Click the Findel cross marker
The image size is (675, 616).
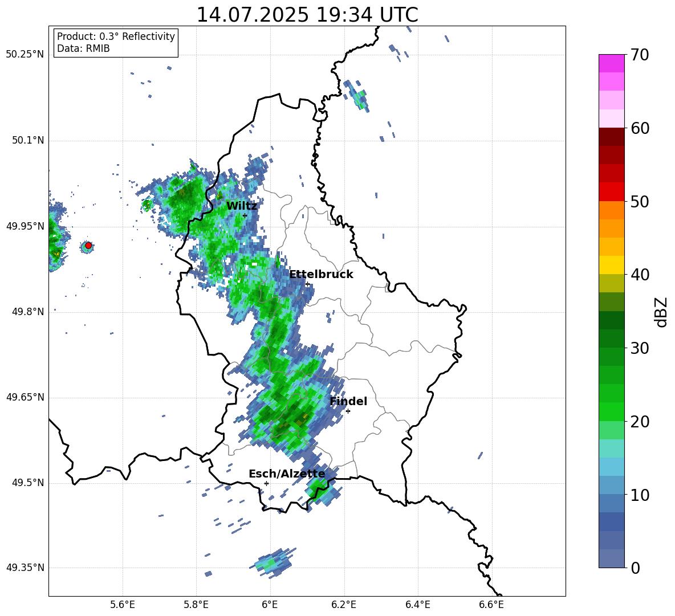pos(348,411)
